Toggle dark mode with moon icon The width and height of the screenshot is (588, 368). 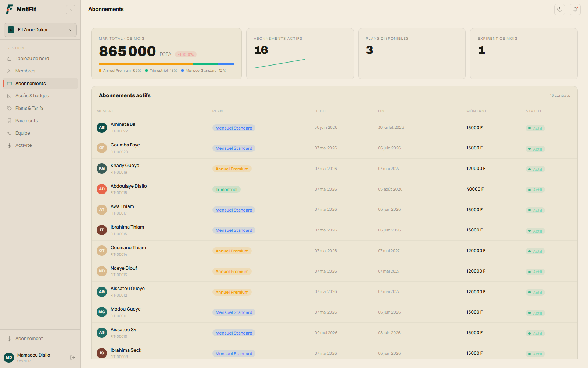560,10
